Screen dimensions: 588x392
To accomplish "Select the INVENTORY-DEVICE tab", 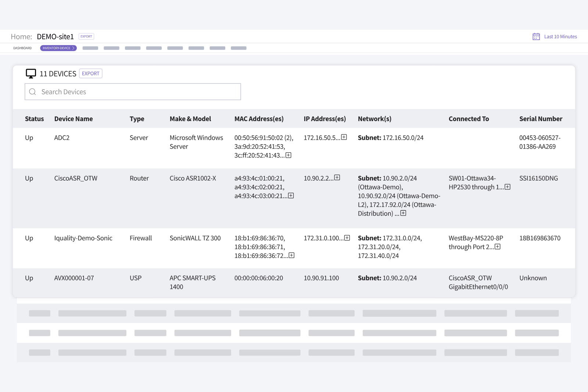I will coord(58,48).
